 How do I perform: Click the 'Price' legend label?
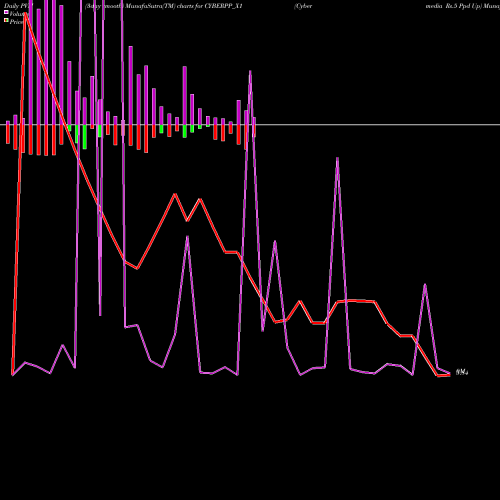click(x=16, y=22)
